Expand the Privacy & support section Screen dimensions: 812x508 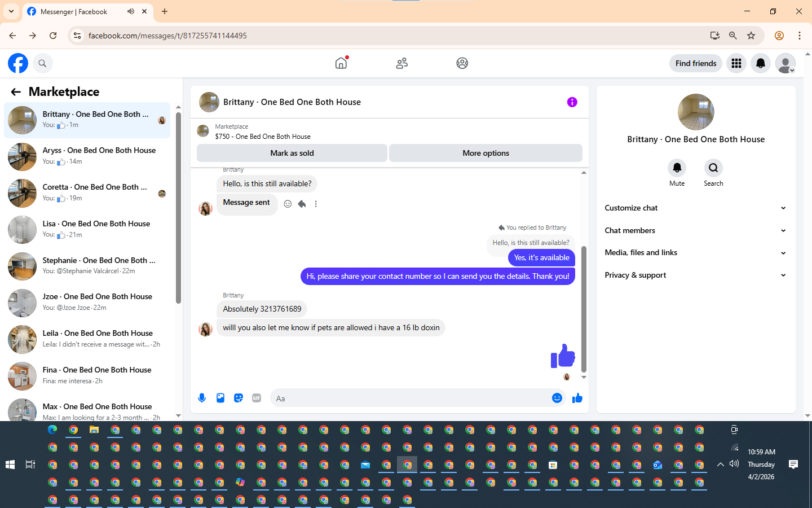tap(696, 275)
